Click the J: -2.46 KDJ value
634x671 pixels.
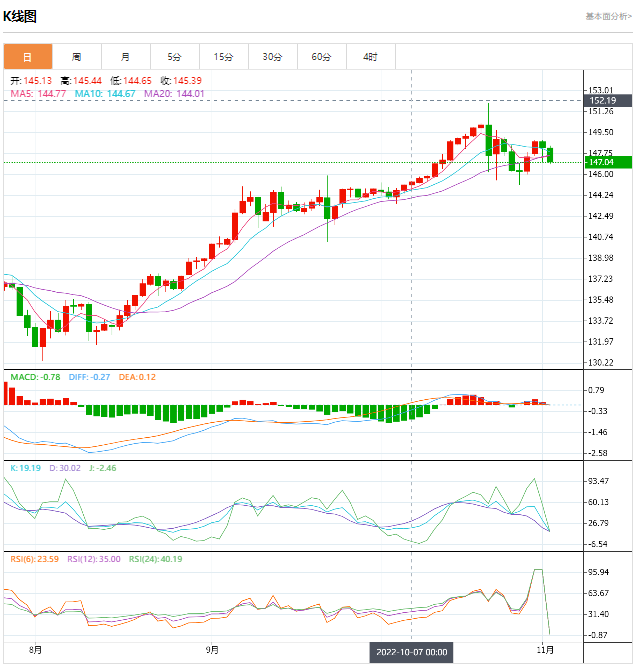point(103,468)
